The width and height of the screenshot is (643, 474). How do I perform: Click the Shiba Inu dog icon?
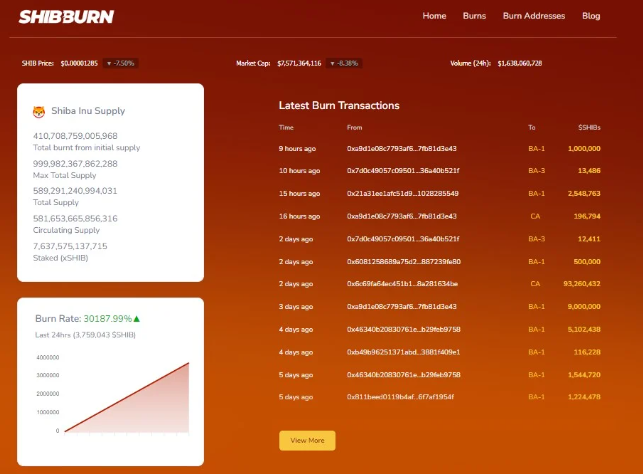click(39, 112)
